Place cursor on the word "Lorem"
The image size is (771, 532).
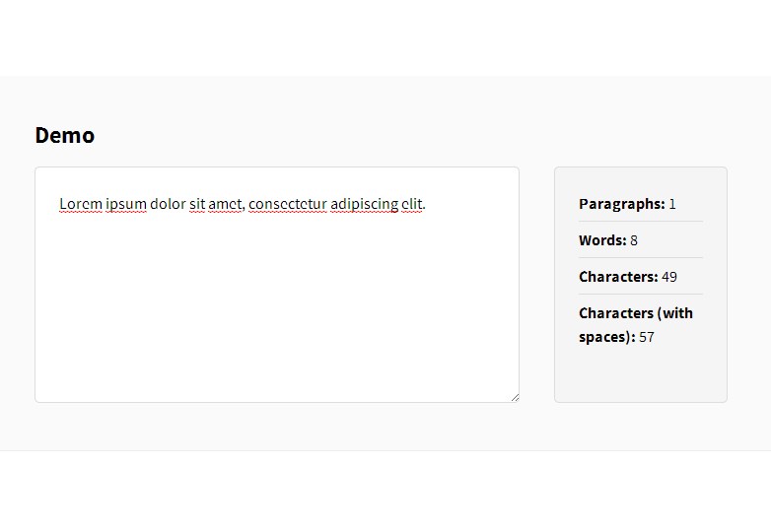click(81, 204)
